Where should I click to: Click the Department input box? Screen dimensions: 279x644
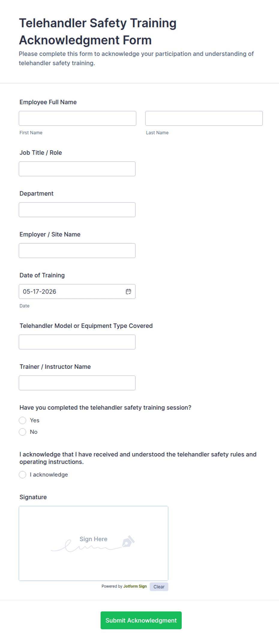[77, 210]
